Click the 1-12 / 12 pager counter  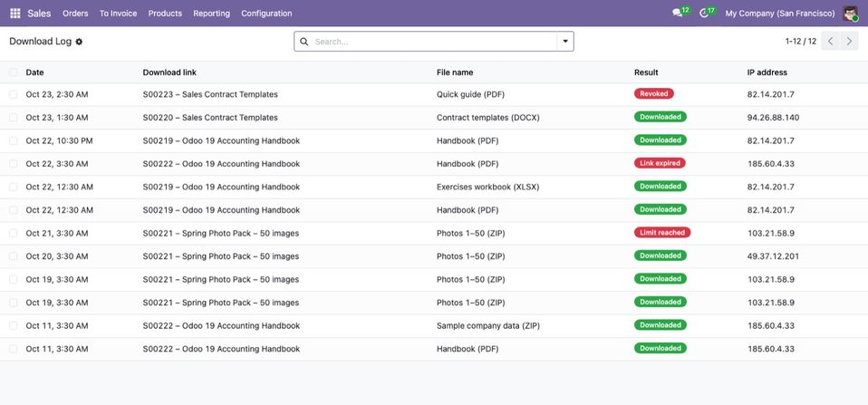tap(800, 42)
